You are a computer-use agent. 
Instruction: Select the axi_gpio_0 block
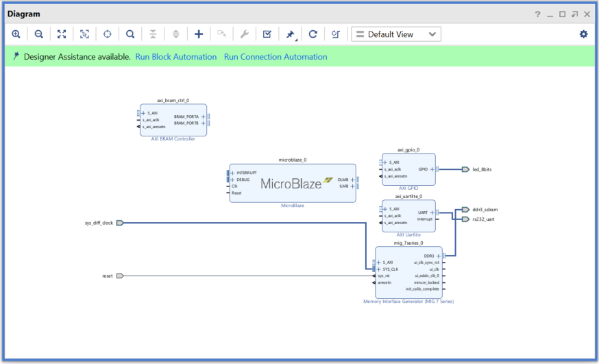(x=408, y=169)
